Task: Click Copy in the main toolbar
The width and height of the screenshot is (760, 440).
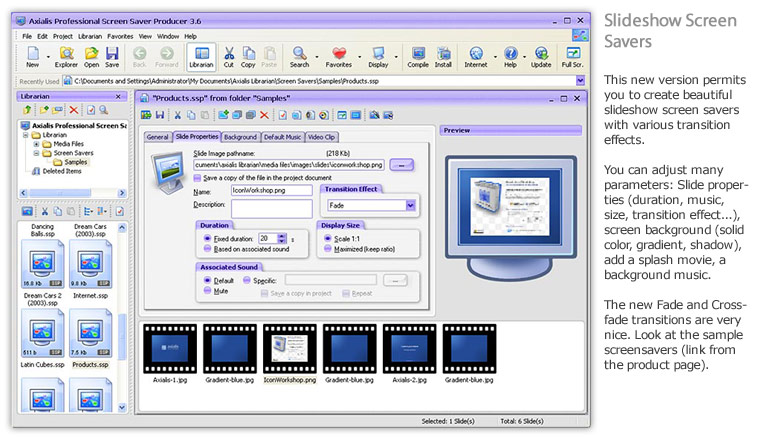Action: click(248, 57)
